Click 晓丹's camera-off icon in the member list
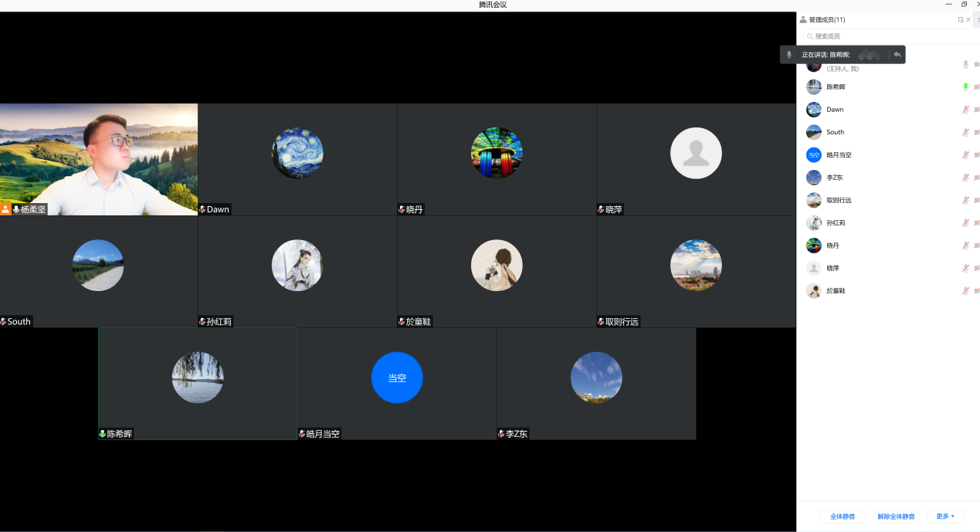This screenshot has width=980, height=532. [x=977, y=246]
